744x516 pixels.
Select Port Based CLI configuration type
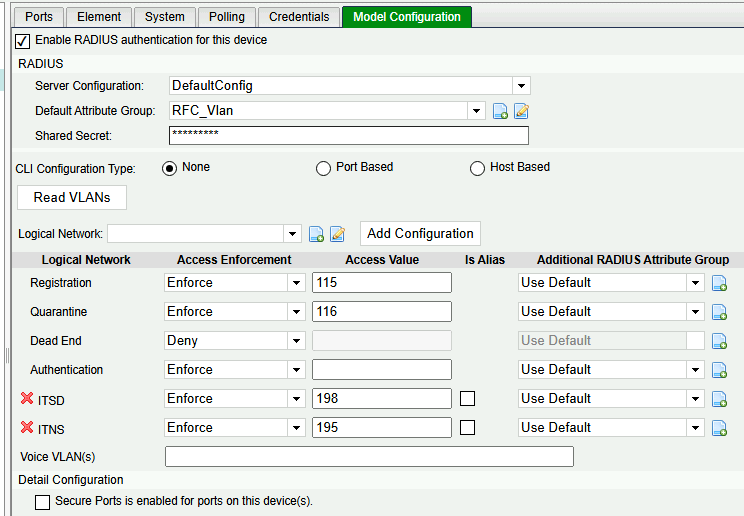pyautogui.click(x=323, y=168)
